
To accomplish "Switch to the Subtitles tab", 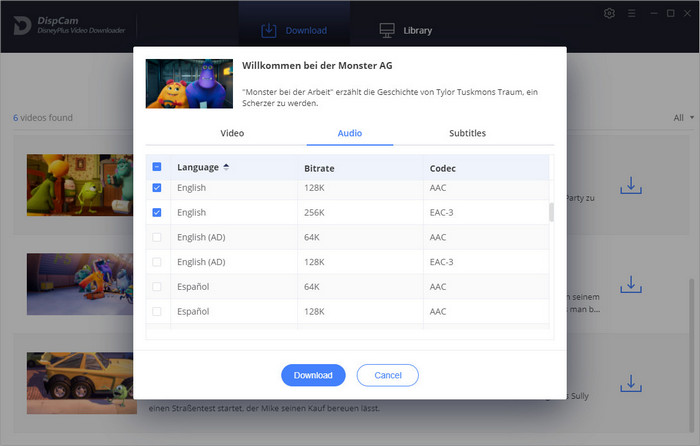I will pyautogui.click(x=467, y=133).
